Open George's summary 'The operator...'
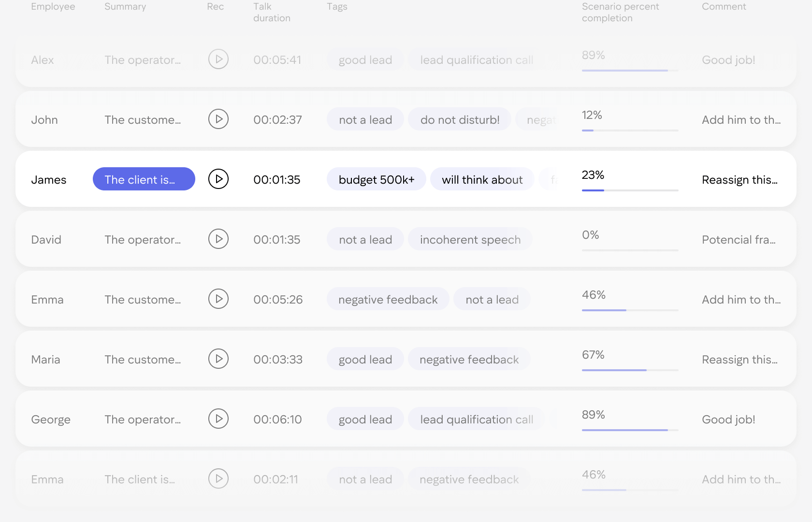The width and height of the screenshot is (812, 522). (x=143, y=420)
